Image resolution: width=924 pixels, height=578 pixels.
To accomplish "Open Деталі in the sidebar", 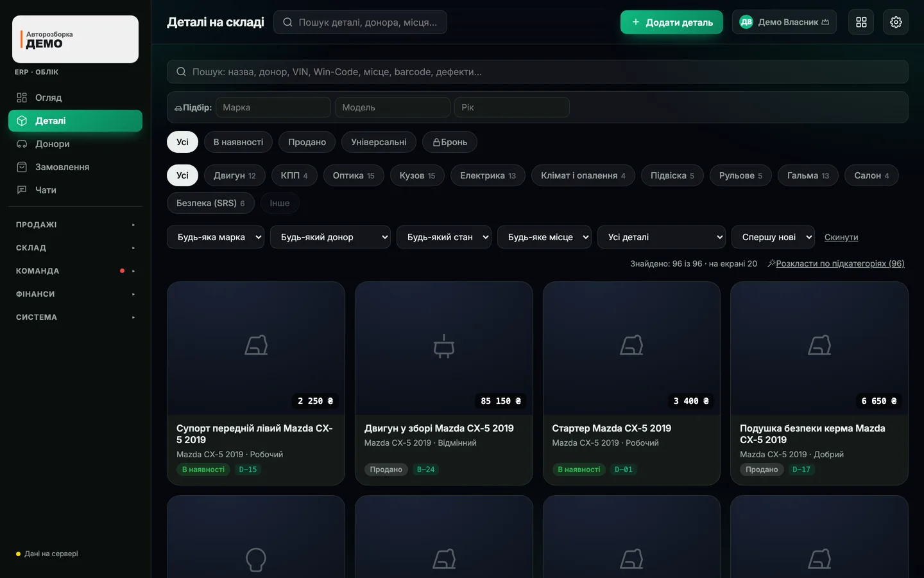I will pyautogui.click(x=75, y=121).
